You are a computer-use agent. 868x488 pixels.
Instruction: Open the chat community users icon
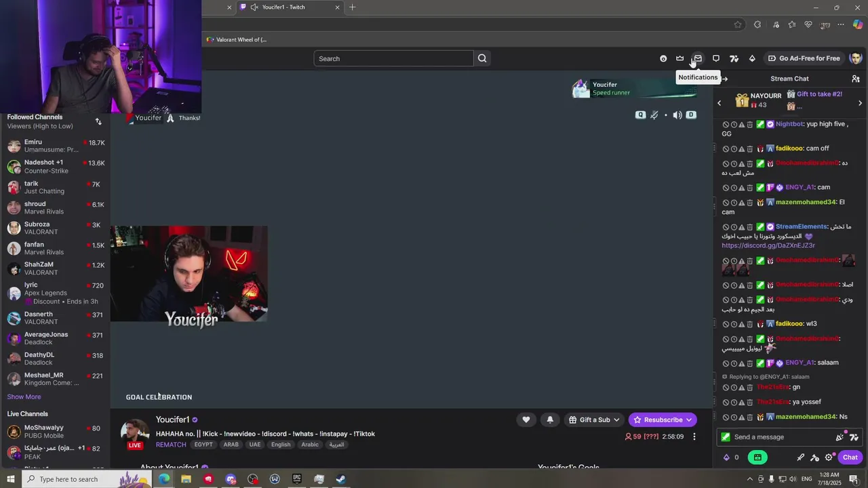coord(856,79)
